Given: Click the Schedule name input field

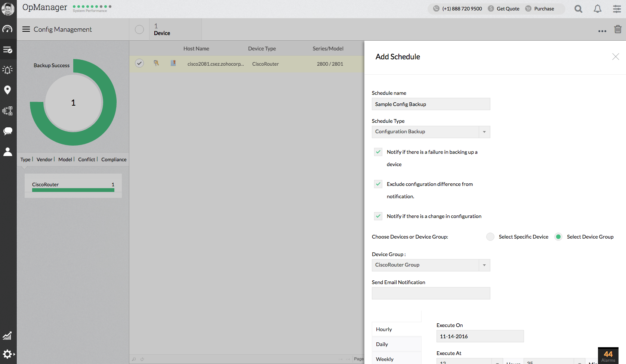Looking at the screenshot, I should (431, 104).
